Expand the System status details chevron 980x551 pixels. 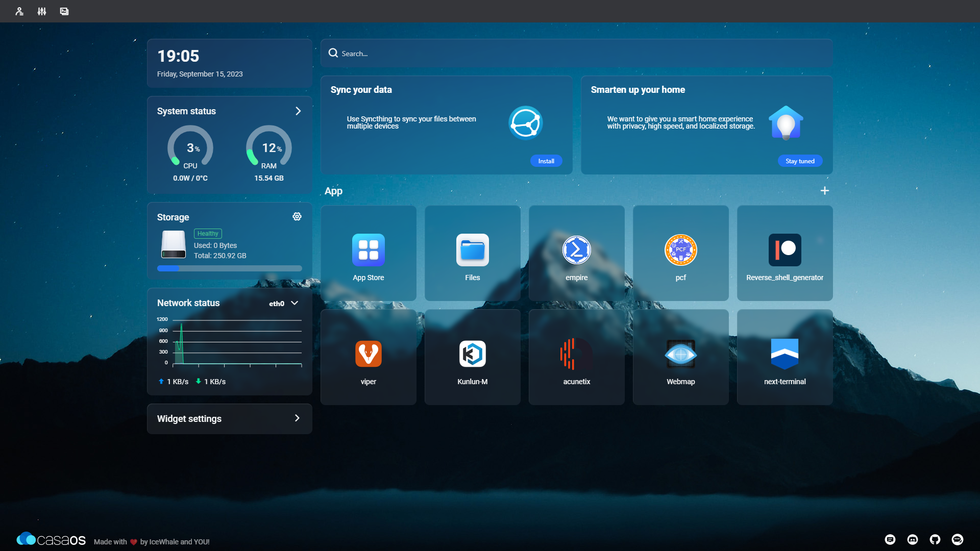point(298,111)
